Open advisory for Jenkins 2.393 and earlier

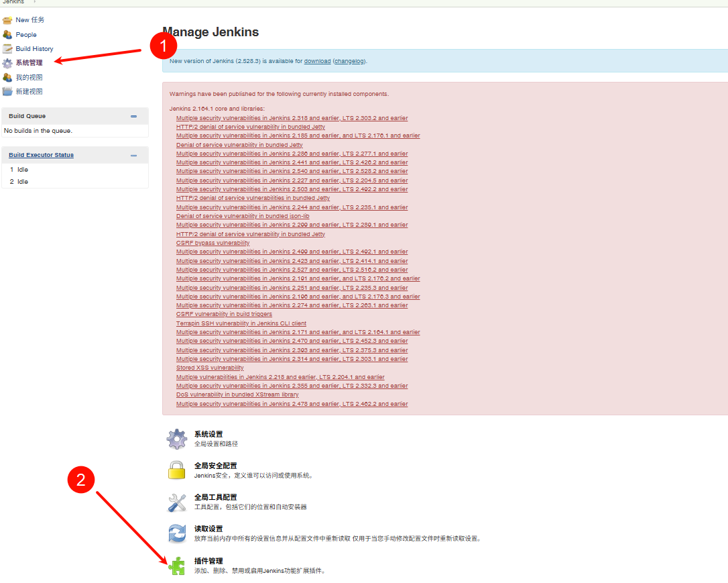[x=292, y=350]
